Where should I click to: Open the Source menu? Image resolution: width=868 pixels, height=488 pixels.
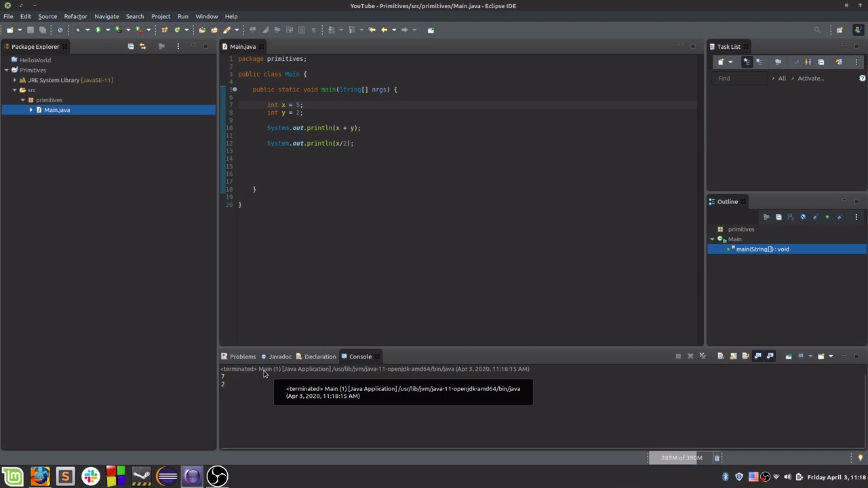pyautogui.click(x=47, y=16)
